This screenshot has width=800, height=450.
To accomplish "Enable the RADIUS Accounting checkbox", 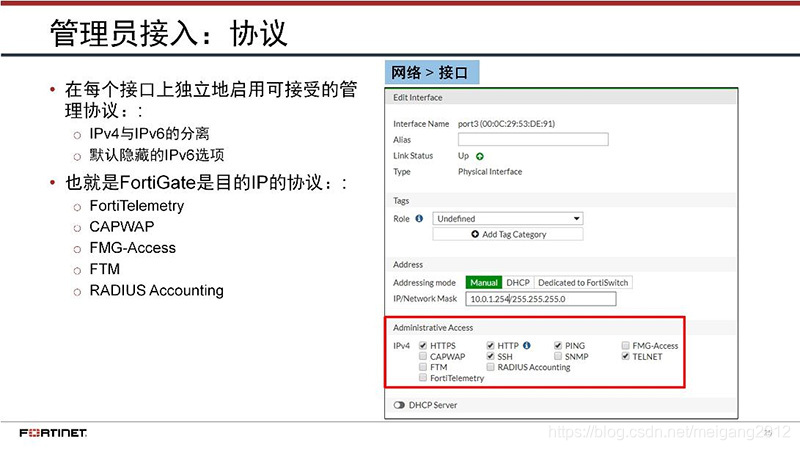I will click(490, 367).
